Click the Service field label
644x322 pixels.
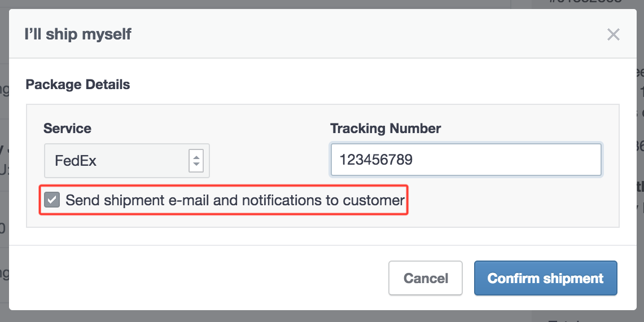pyautogui.click(x=67, y=129)
